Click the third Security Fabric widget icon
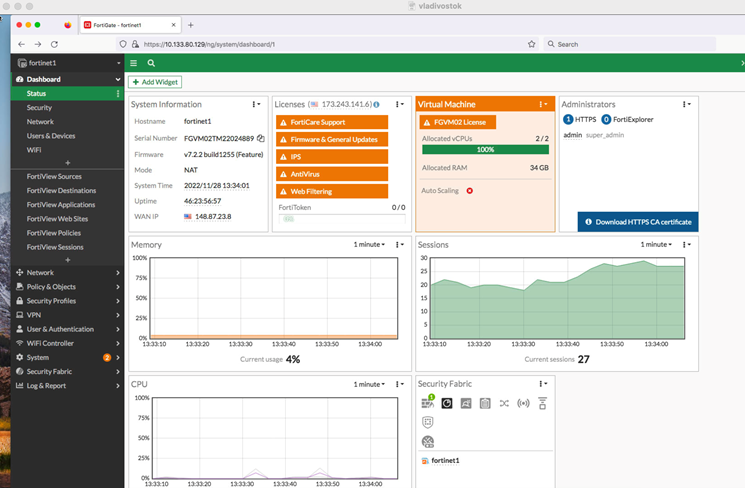This screenshot has height=488, width=745. click(x=466, y=403)
